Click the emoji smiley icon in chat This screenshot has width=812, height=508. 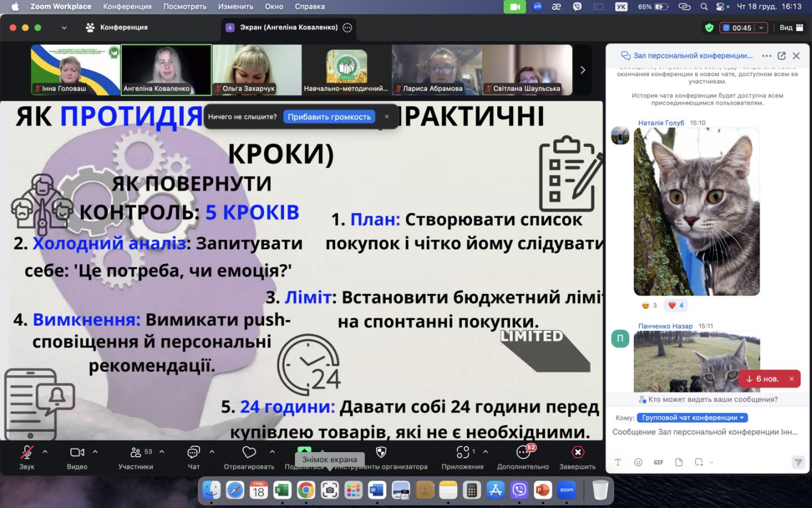point(638,462)
